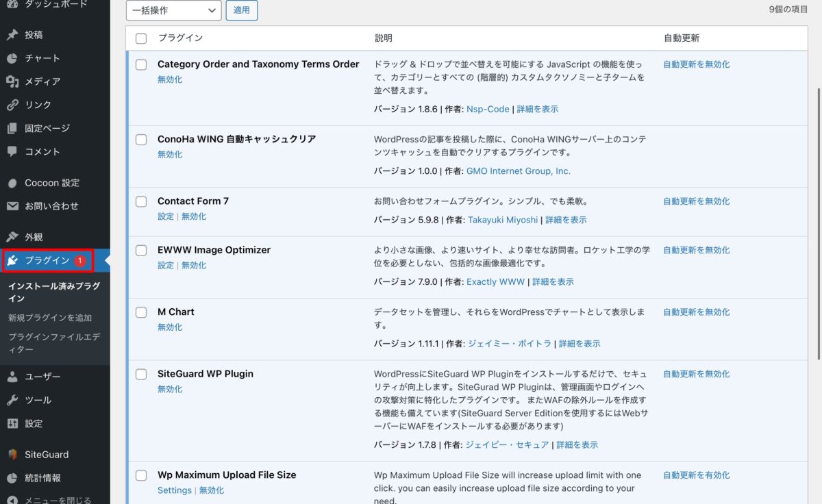Open the 外観 menu
The height and width of the screenshot is (504, 822).
(x=55, y=237)
